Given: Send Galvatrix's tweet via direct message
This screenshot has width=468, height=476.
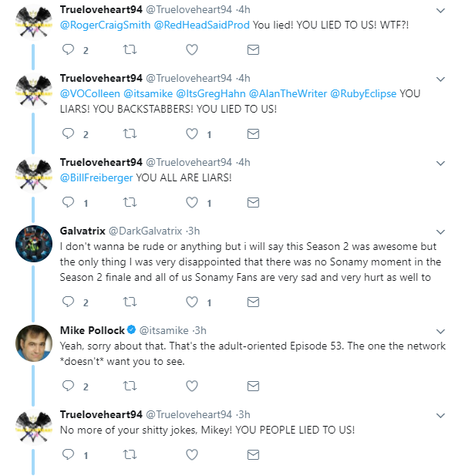Looking at the screenshot, I should 253,302.
